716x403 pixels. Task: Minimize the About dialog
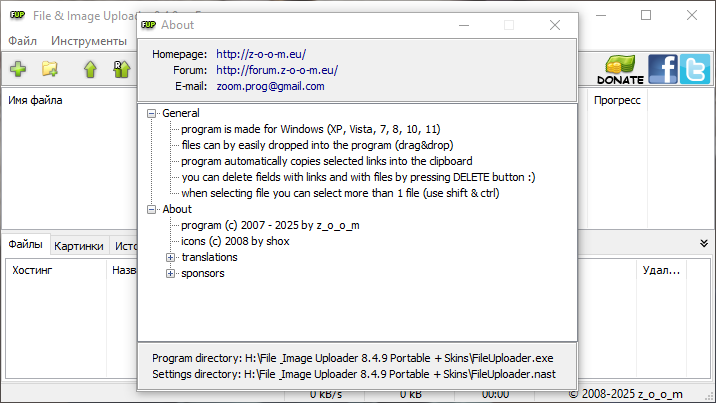[464, 25]
